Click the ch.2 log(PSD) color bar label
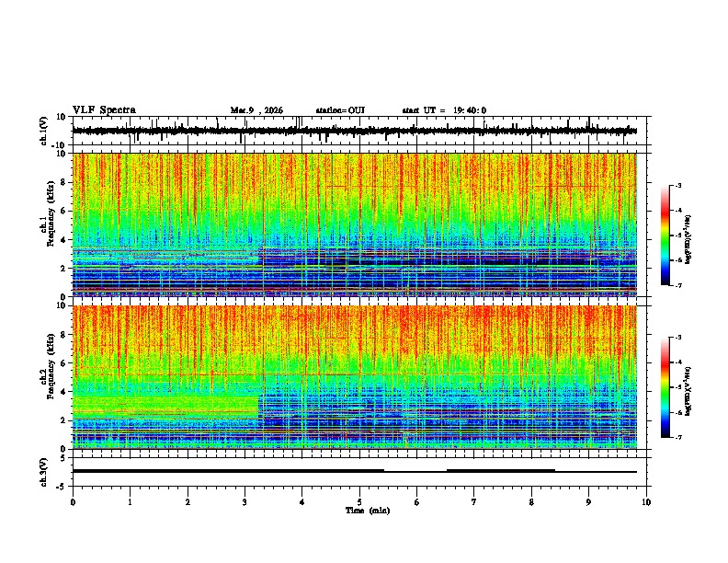Viewport: 728px width, 563px height. [x=688, y=391]
